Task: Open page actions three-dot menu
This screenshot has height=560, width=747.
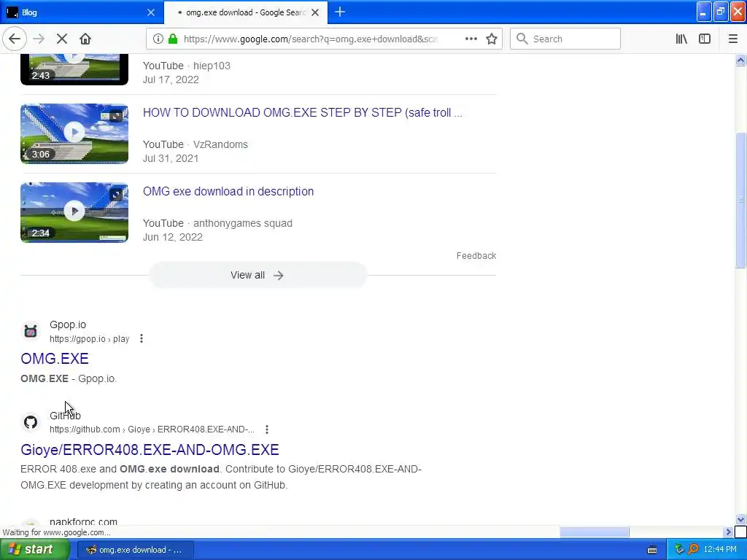Action: pos(471,39)
